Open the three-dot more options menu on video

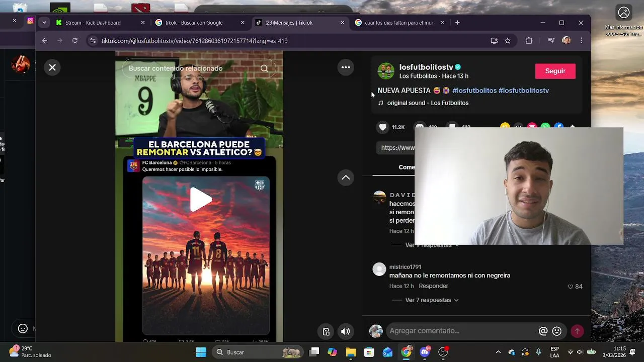pyautogui.click(x=346, y=67)
